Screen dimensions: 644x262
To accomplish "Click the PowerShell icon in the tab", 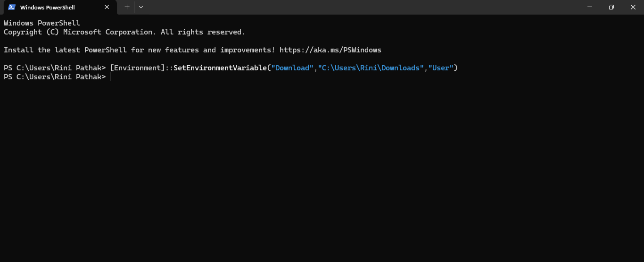I will tap(12, 7).
